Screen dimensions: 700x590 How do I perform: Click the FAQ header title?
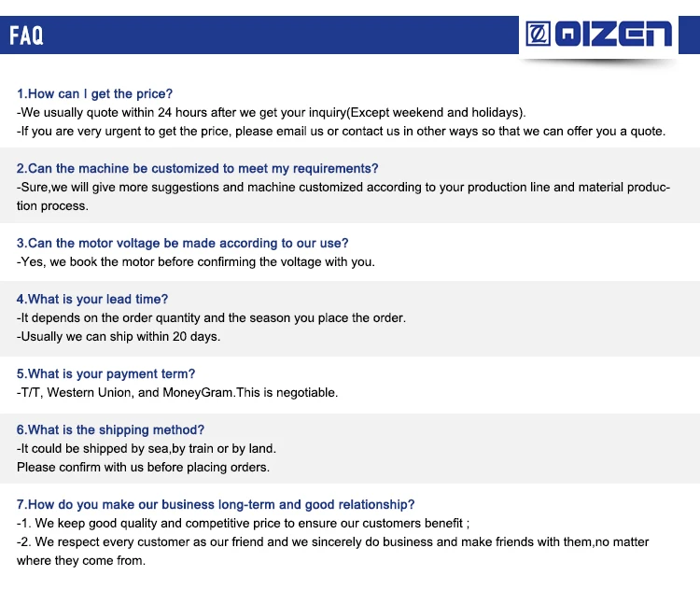(26, 35)
